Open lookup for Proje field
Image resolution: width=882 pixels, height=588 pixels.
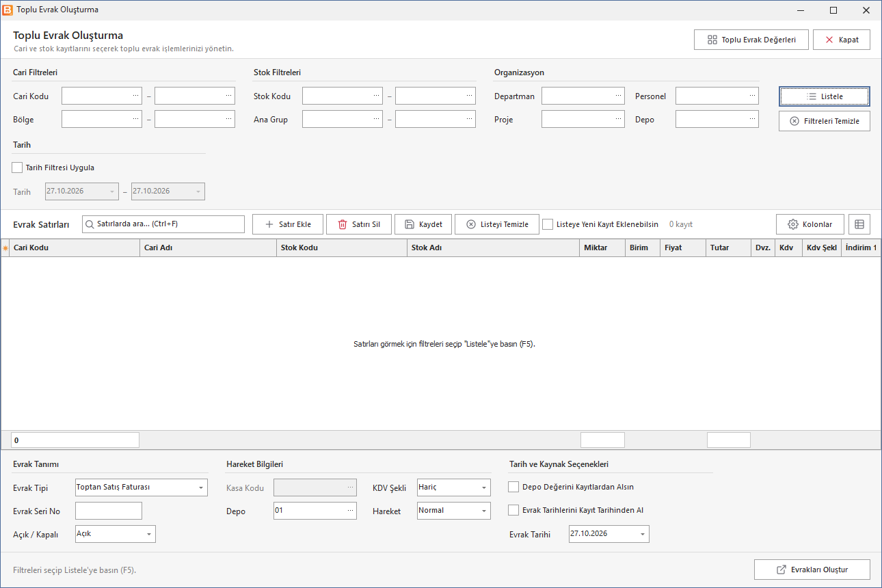point(619,119)
